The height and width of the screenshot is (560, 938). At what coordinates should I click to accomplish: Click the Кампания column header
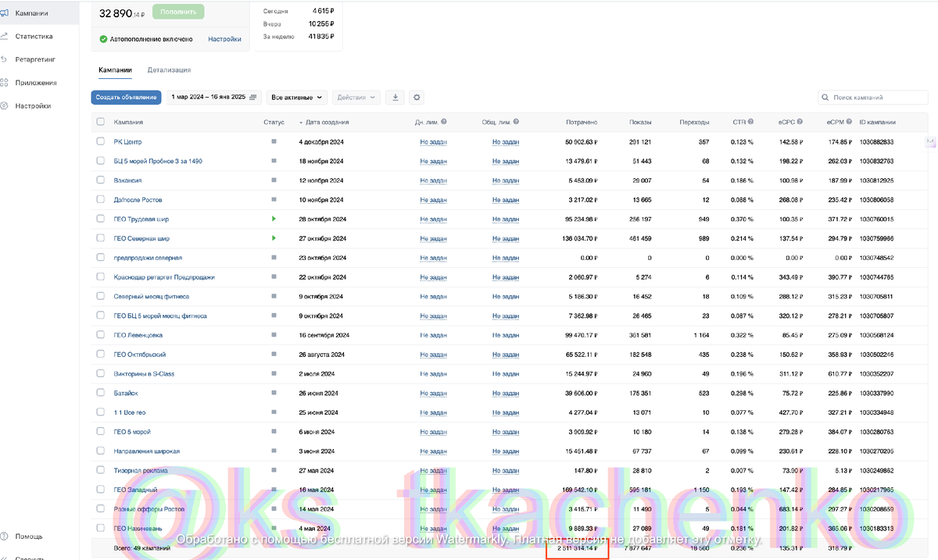coord(128,122)
